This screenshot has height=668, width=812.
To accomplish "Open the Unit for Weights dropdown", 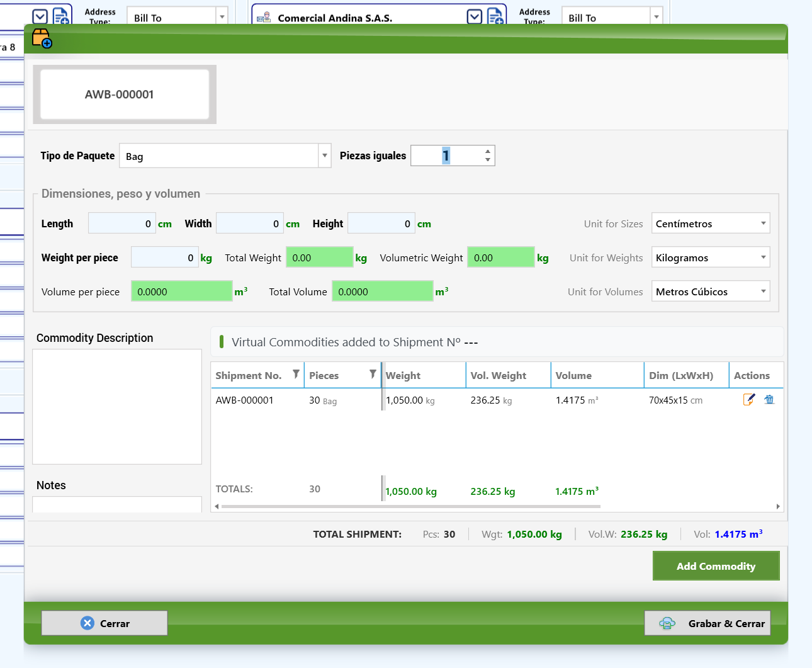I will tap(764, 258).
